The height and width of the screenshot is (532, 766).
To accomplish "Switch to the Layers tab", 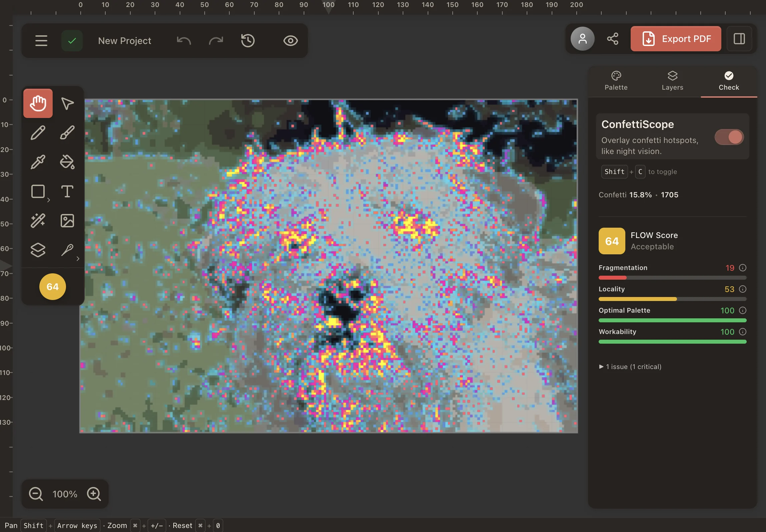I will pyautogui.click(x=672, y=81).
